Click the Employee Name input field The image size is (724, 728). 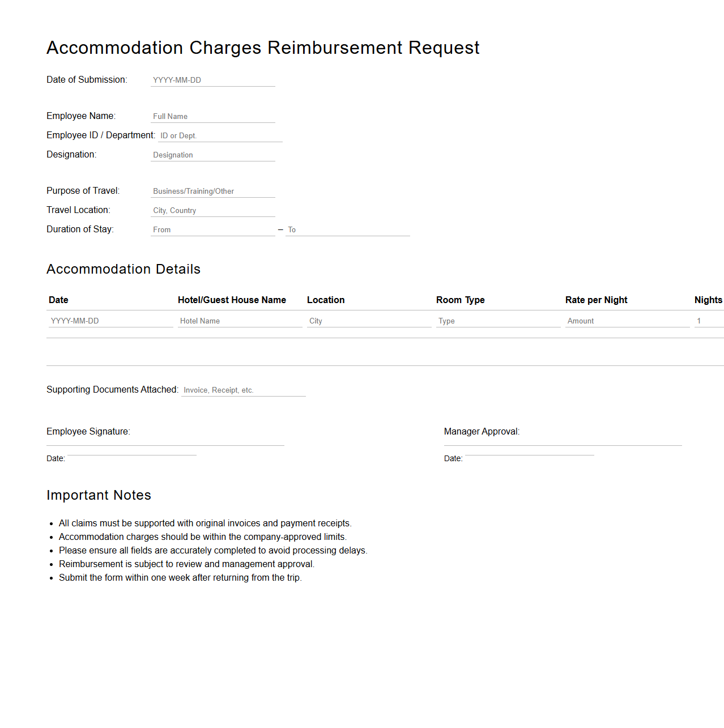click(212, 116)
